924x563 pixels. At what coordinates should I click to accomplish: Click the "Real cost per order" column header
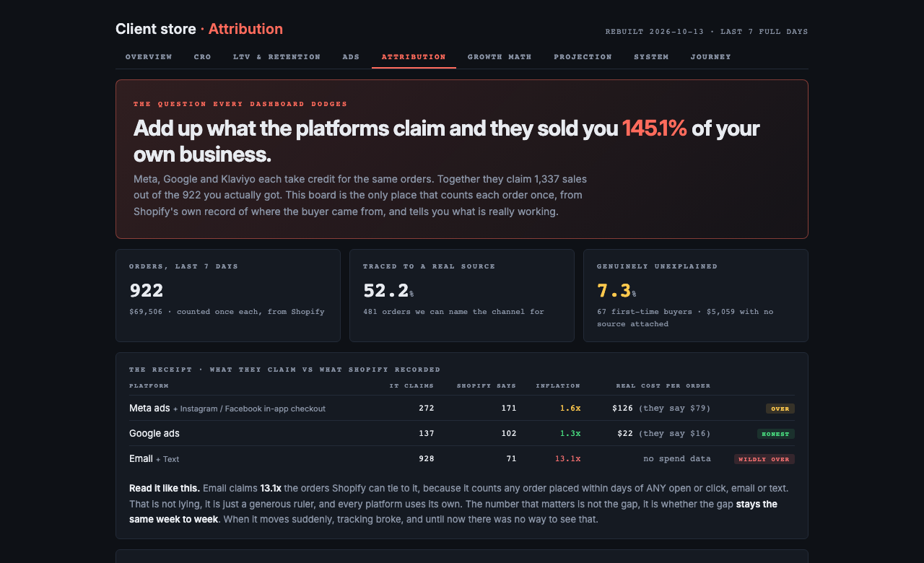pos(663,385)
